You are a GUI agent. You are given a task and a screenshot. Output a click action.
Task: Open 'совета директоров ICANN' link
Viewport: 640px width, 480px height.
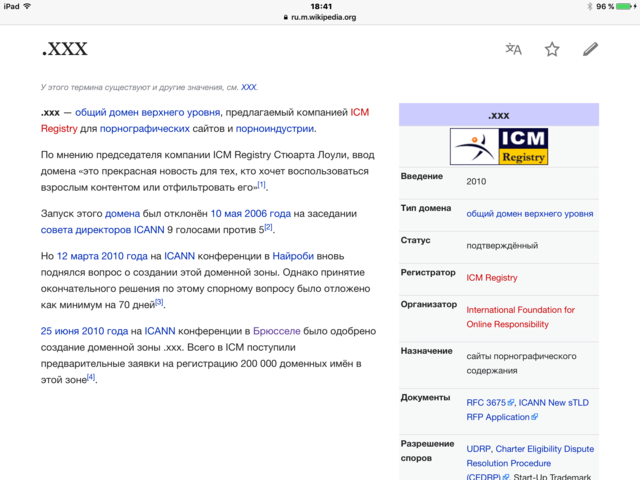pyautogui.click(x=102, y=230)
